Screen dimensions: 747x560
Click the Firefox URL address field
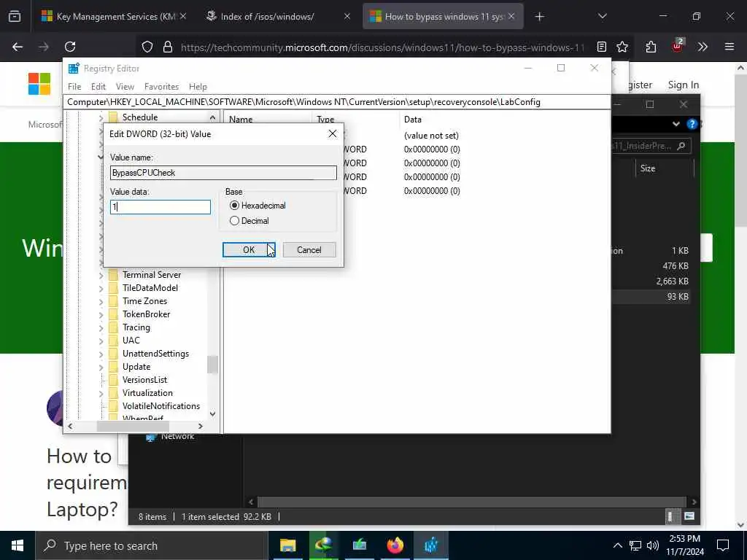coord(382,47)
